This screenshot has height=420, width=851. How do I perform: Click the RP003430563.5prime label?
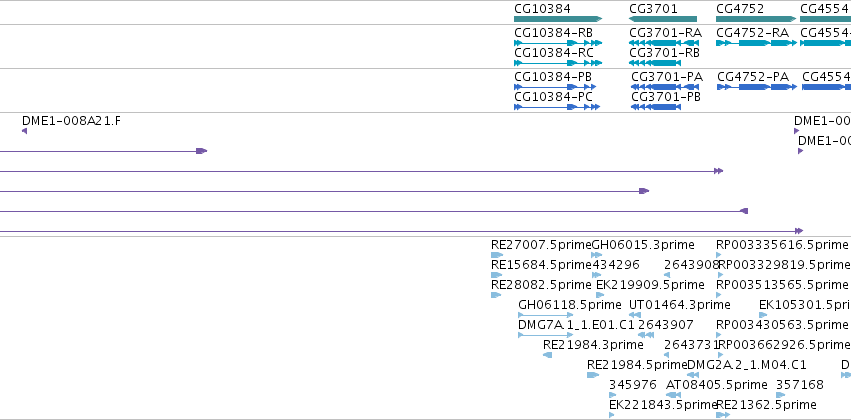click(x=782, y=324)
